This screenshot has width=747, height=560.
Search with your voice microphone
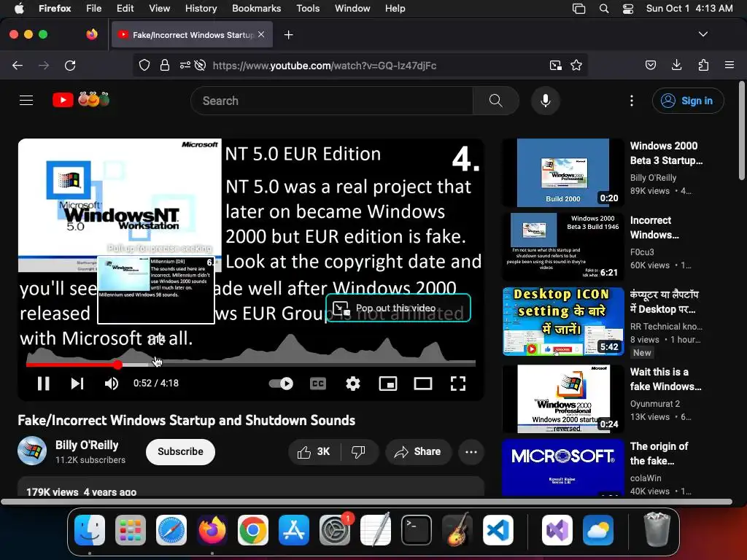(546, 101)
